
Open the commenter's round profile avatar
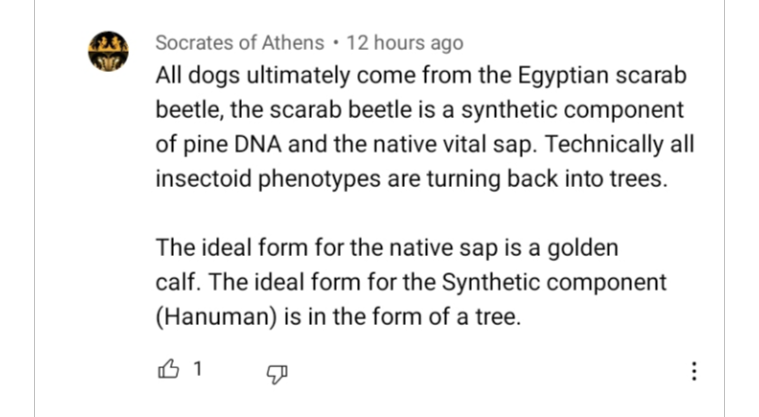(108, 51)
